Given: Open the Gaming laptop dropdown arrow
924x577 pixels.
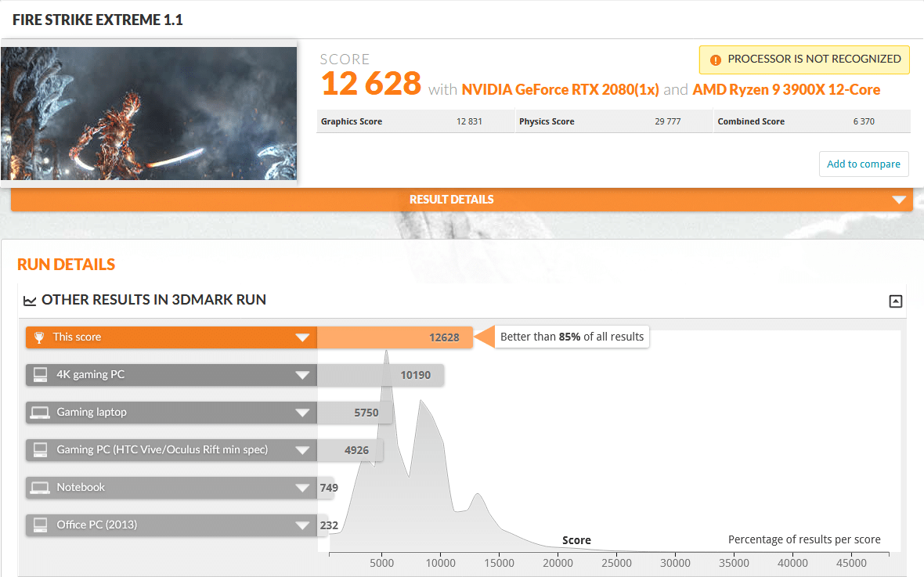Looking at the screenshot, I should (302, 413).
